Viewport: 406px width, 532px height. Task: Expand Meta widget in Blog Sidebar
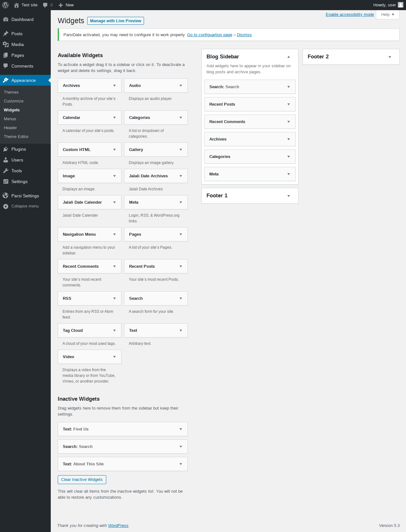tap(289, 174)
